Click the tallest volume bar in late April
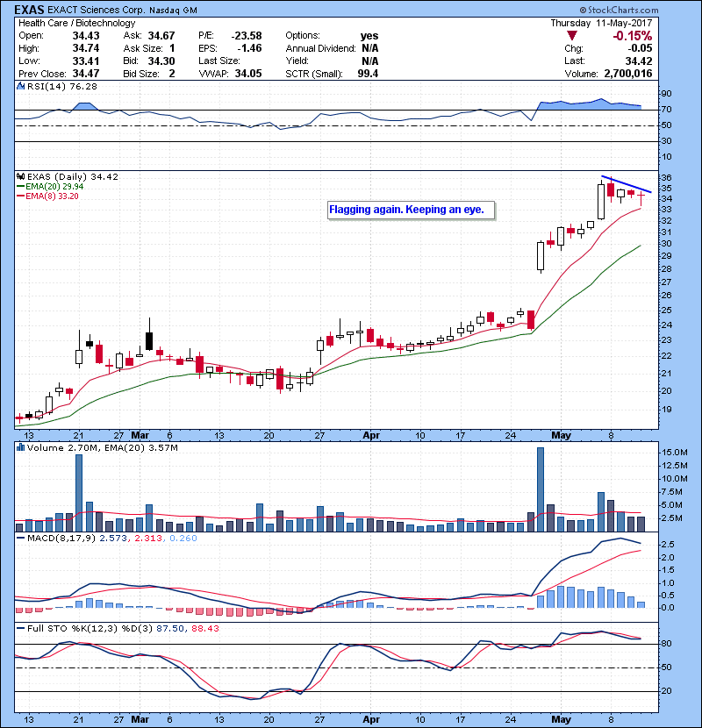 (541, 489)
